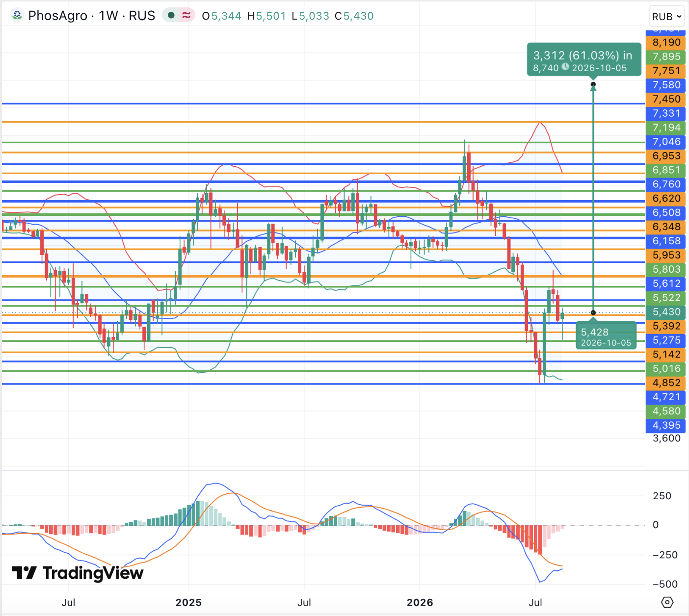Click the 3,312 (61.03%) forecast tooltip
The height and width of the screenshot is (616, 689).
584,60
